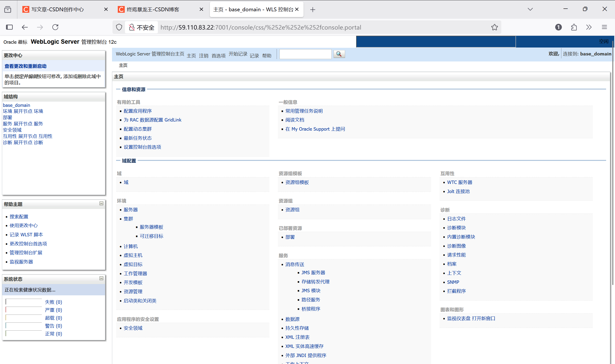Open the sidebar toggle icon
615x364 pixels.
pyautogui.click(x=9, y=27)
